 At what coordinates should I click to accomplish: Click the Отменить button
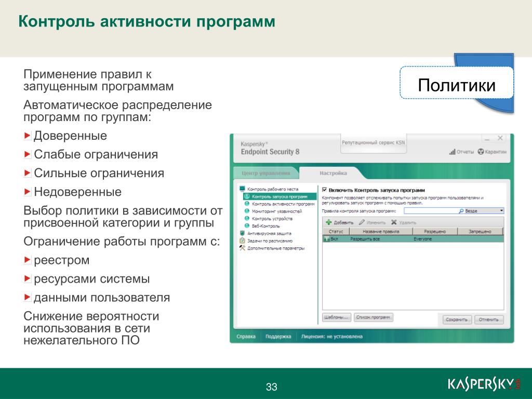click(x=488, y=320)
